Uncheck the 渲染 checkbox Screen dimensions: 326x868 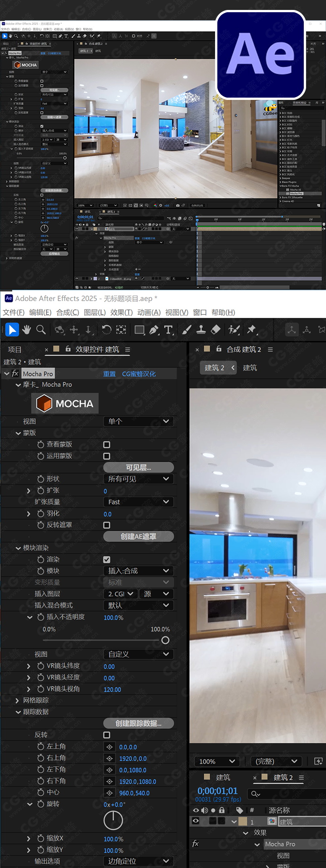click(107, 560)
